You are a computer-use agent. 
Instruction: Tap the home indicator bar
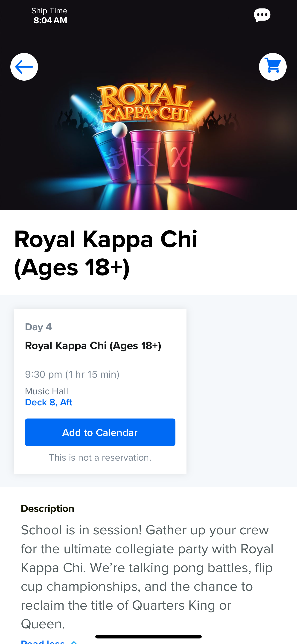148,636
